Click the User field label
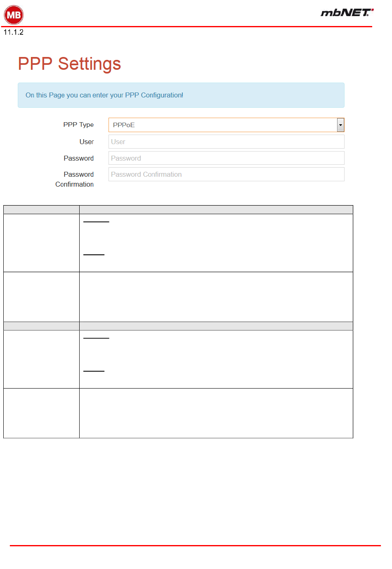The height and width of the screenshot is (569, 392). (87, 142)
